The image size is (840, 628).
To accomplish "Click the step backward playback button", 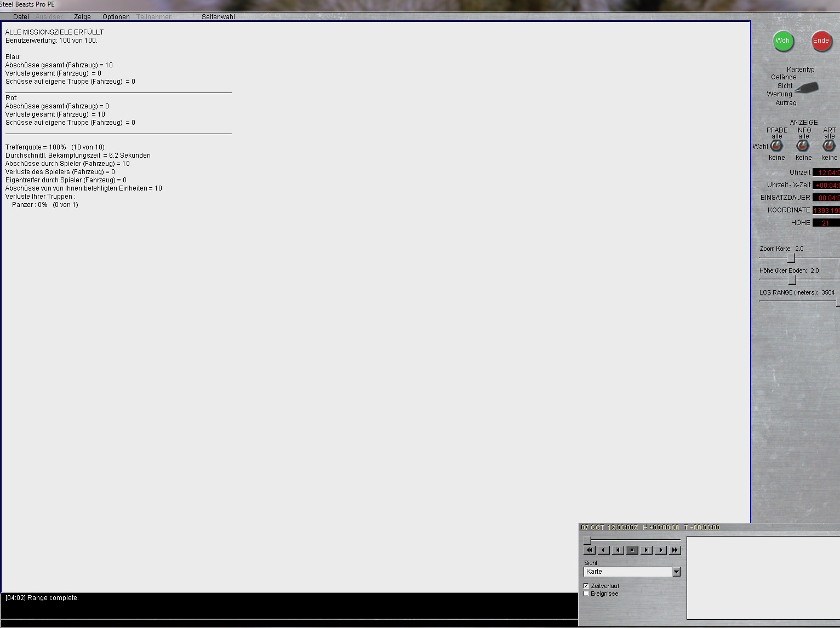I will tap(618, 550).
